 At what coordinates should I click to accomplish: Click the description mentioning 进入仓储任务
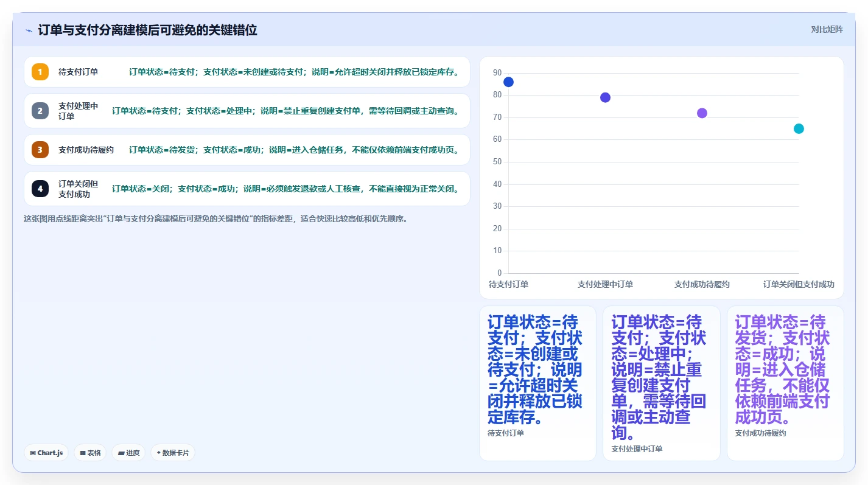coord(294,150)
